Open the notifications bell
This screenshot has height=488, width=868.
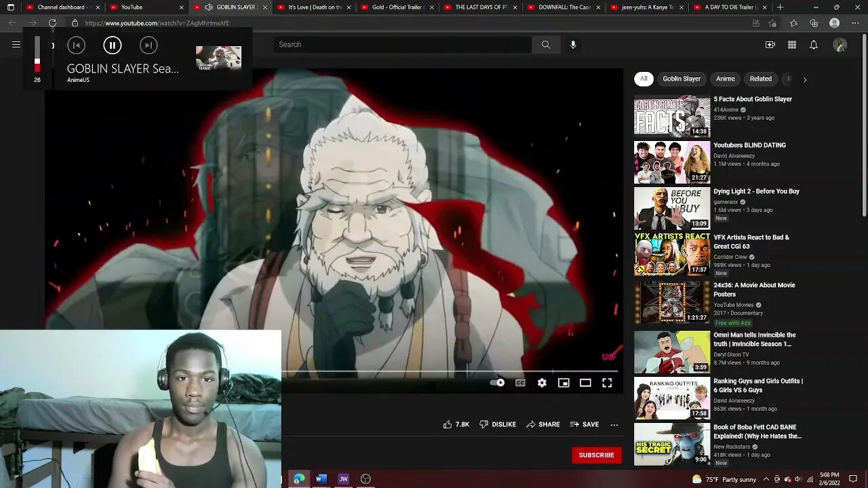(814, 45)
